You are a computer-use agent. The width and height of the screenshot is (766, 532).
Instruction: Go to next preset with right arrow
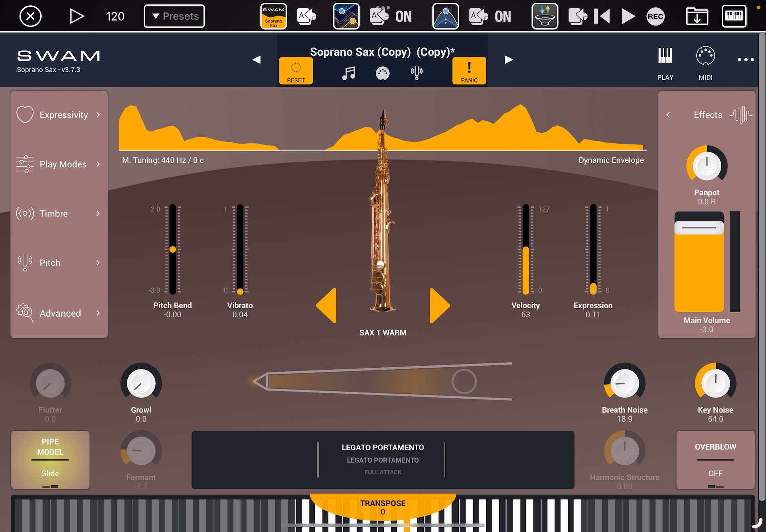(x=509, y=59)
